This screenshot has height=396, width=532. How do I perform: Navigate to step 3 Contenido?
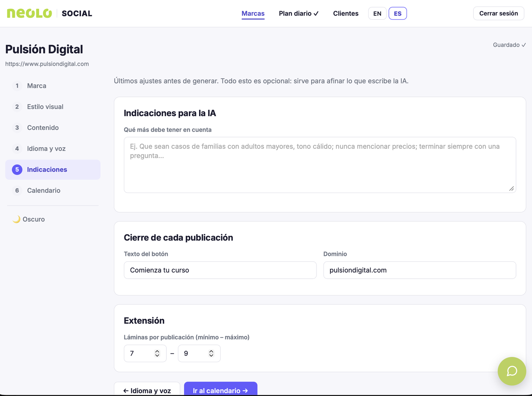coord(53,128)
